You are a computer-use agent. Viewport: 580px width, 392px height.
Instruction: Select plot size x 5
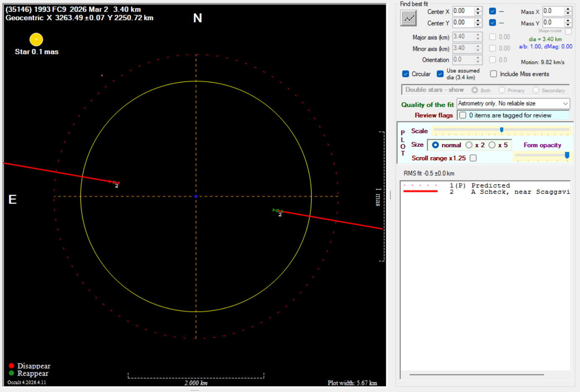tap(492, 145)
